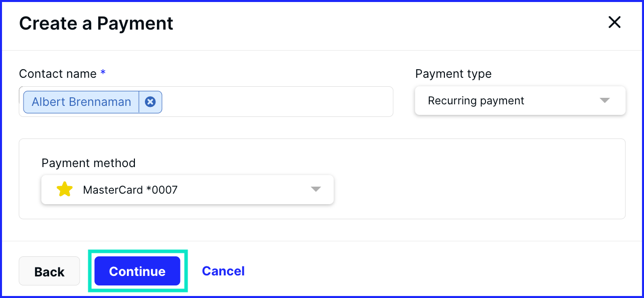
Task: Click the Back button
Action: (49, 271)
